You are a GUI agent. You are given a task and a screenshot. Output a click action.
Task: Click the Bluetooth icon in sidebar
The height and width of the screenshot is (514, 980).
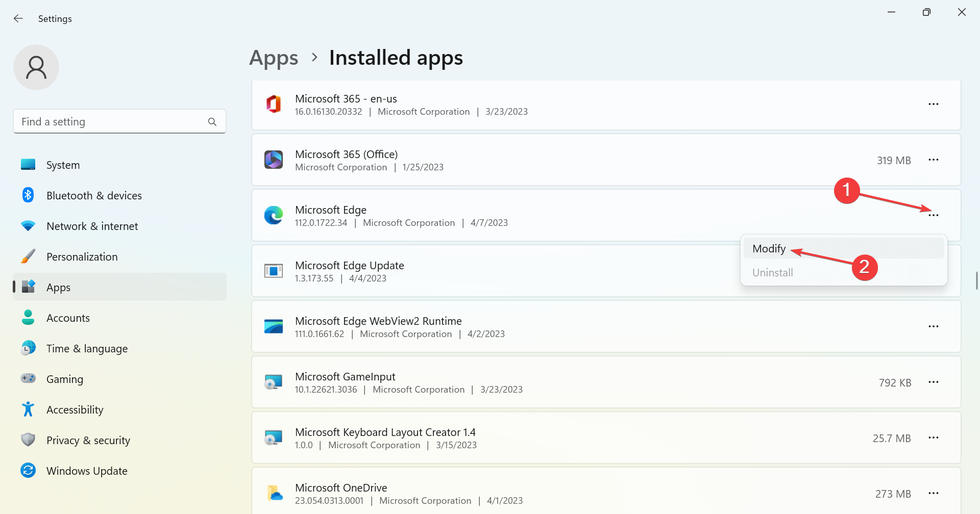click(28, 195)
